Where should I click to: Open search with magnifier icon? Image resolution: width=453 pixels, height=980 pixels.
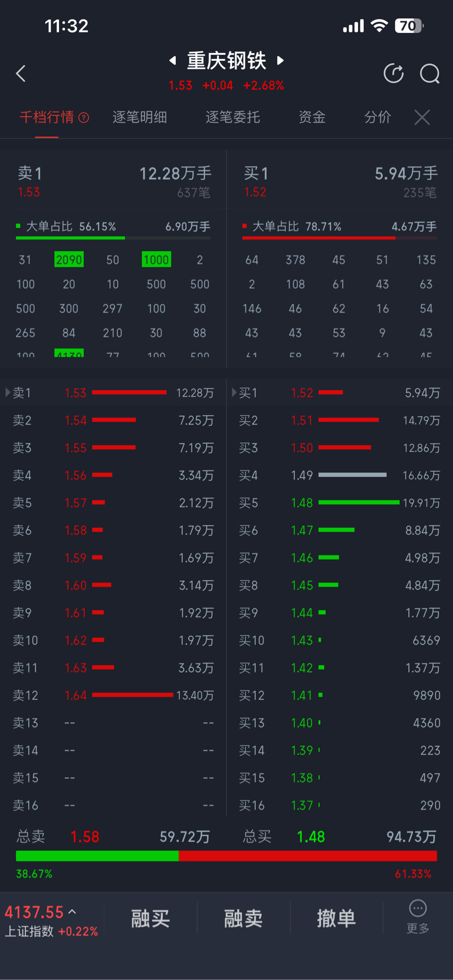[x=429, y=74]
